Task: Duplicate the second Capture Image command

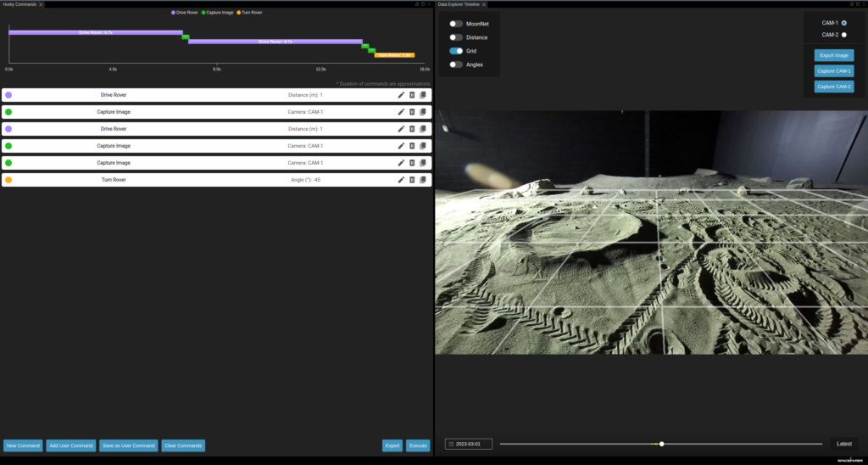Action: point(423,146)
